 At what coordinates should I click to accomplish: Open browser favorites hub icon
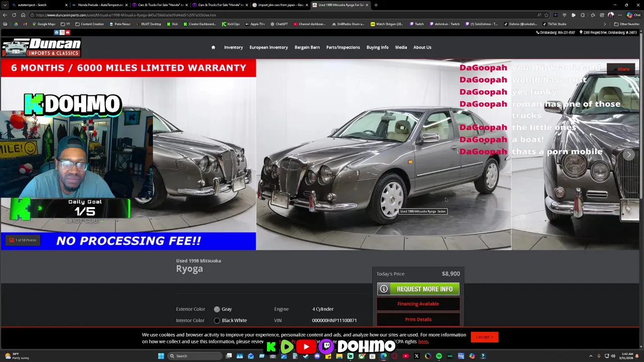tap(593, 15)
